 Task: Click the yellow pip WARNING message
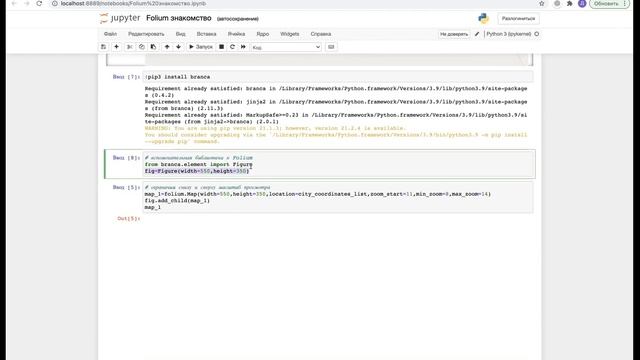tap(336, 135)
